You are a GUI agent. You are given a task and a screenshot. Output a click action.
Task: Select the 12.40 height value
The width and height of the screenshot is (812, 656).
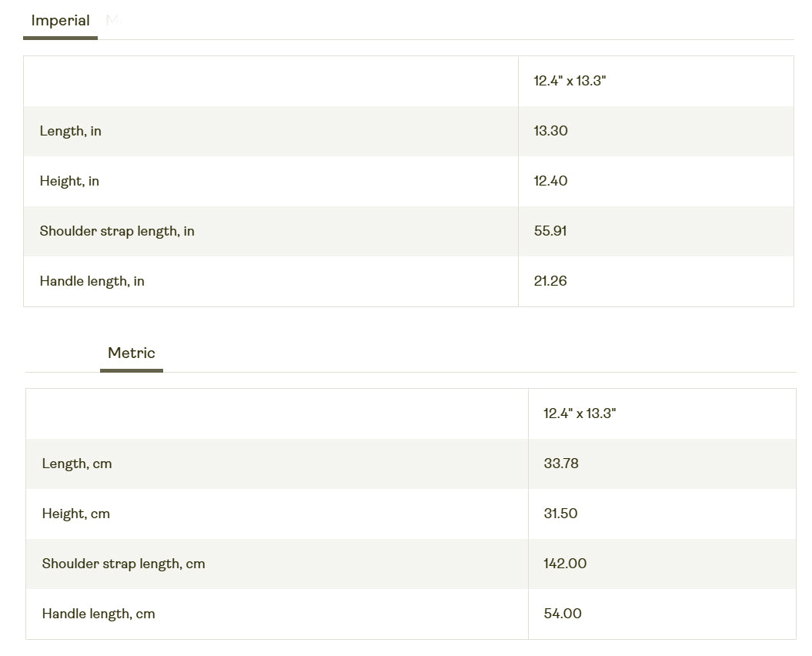(551, 181)
